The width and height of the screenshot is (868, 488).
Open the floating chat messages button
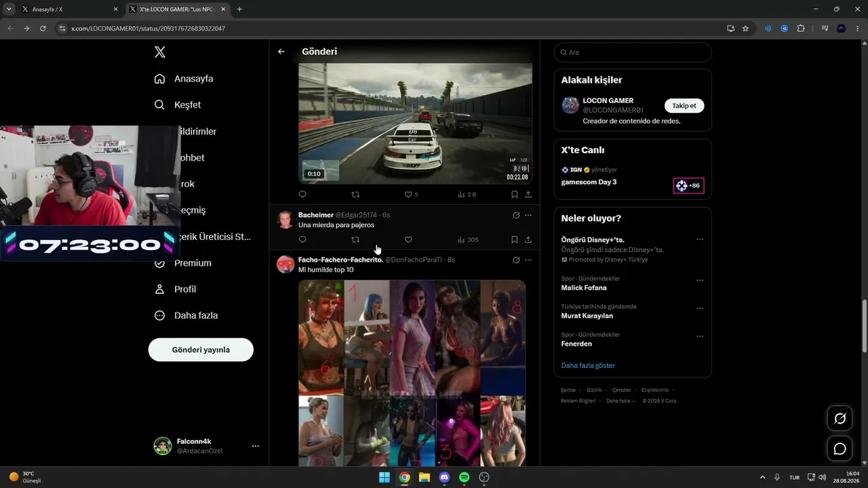[x=840, y=449]
